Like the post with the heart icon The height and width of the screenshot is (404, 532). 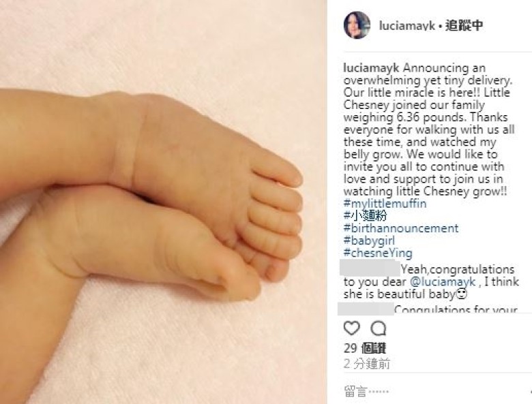351,328
